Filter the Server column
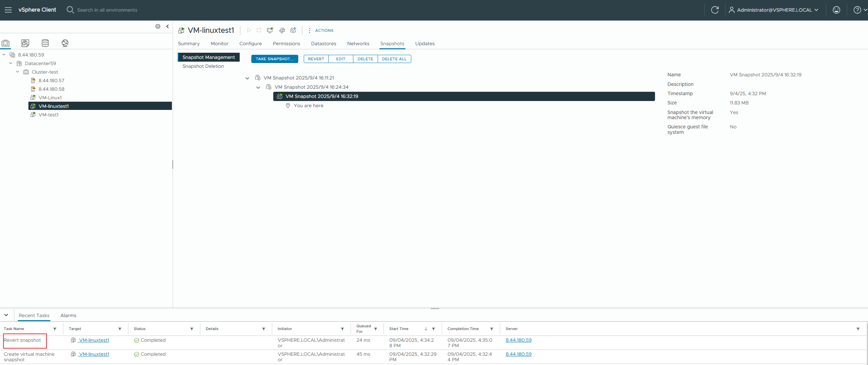868x365 pixels. (858, 329)
